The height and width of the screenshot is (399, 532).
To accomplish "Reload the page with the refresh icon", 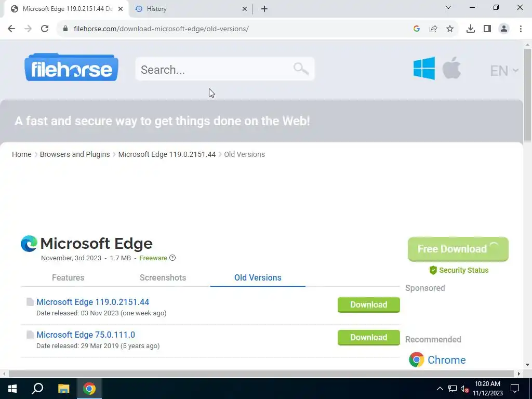I will [45, 29].
